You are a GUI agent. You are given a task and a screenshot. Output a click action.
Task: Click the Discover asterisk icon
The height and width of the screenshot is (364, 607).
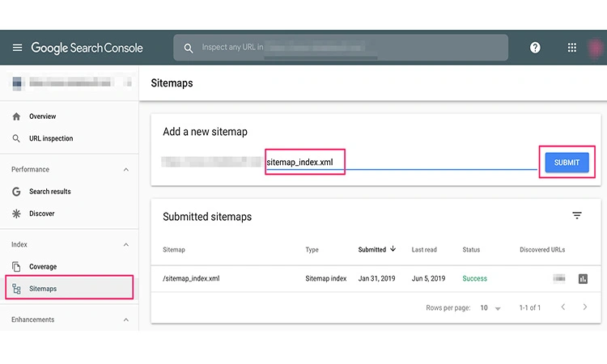(x=16, y=214)
